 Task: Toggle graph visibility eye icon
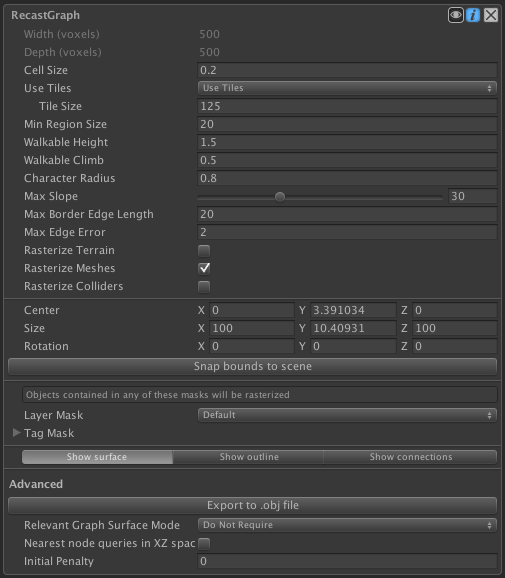456,15
